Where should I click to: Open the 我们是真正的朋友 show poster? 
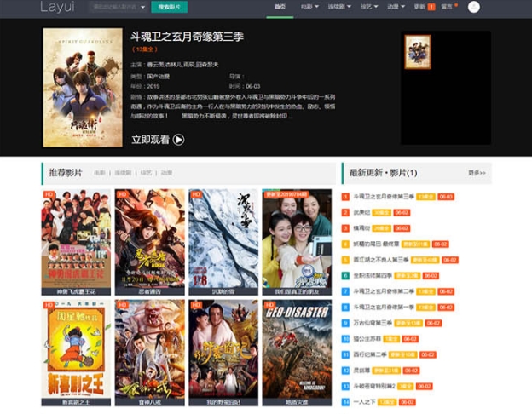pyautogui.click(x=297, y=242)
